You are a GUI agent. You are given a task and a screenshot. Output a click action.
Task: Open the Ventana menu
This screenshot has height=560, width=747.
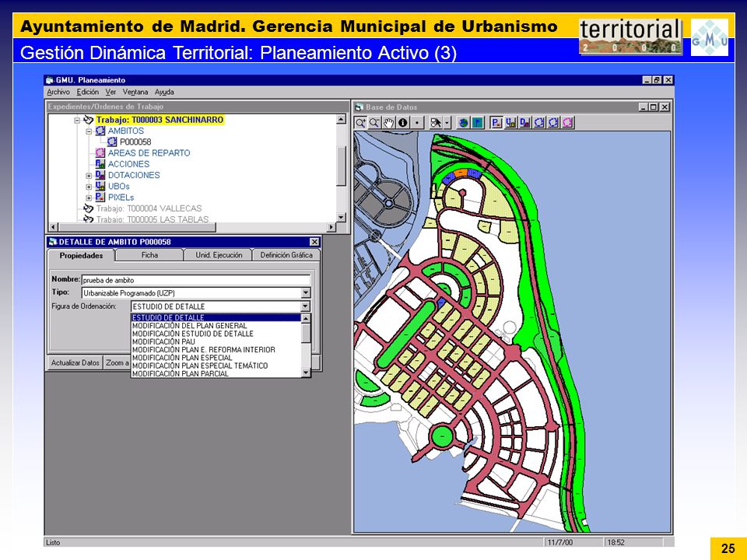[135, 92]
